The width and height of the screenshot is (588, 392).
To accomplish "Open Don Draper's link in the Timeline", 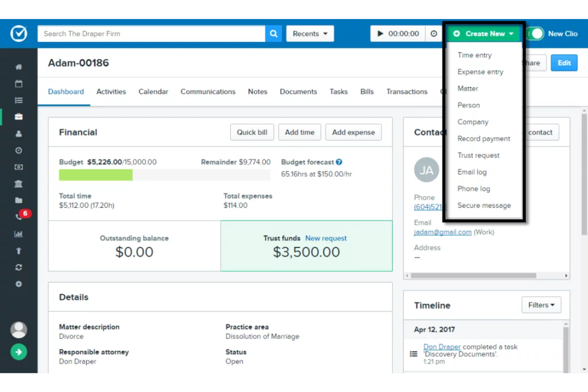I will click(442, 346).
